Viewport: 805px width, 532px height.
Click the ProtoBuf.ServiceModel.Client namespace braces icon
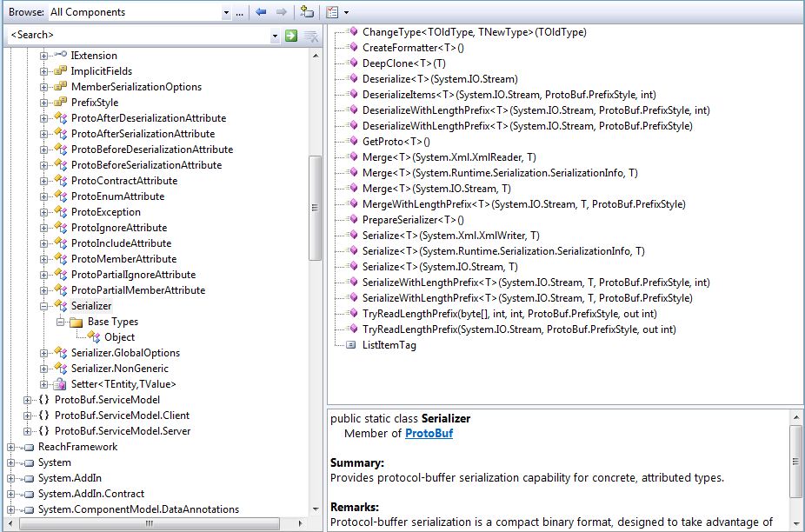(x=44, y=416)
